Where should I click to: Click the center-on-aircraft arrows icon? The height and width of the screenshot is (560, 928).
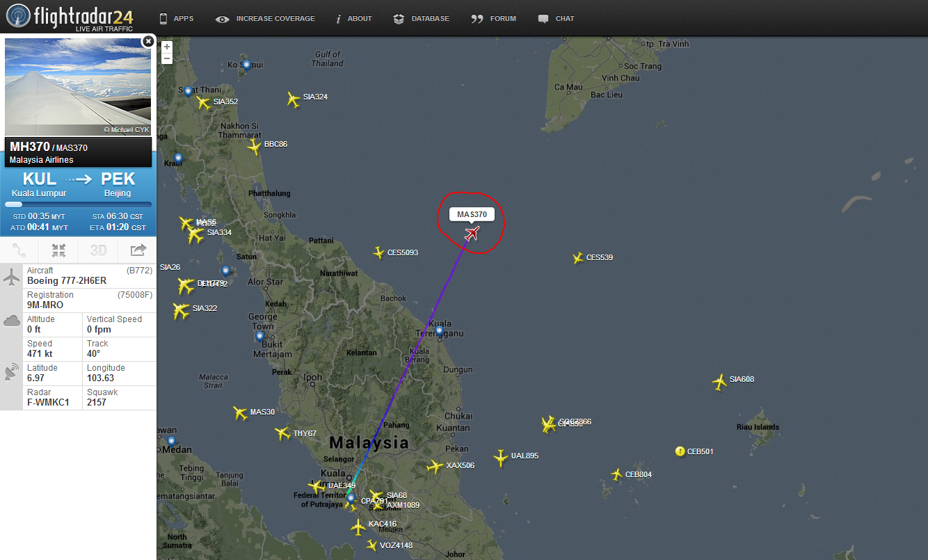58,250
